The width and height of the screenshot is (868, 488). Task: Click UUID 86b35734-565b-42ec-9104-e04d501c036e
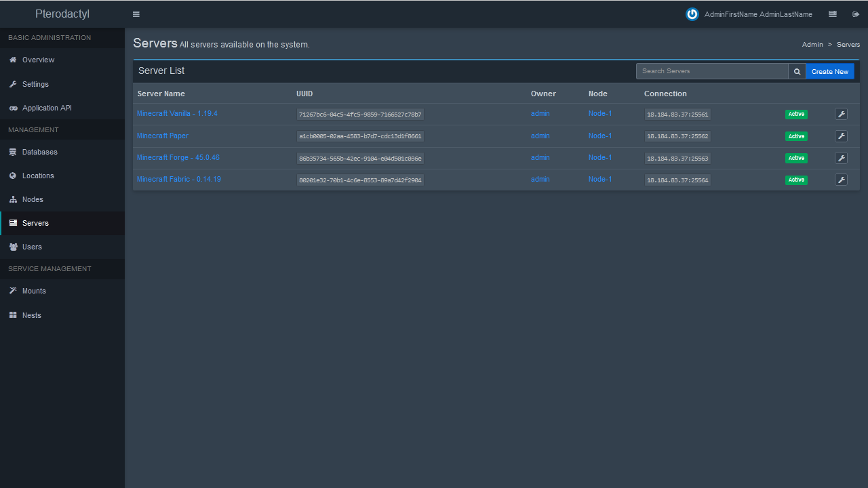coord(360,158)
